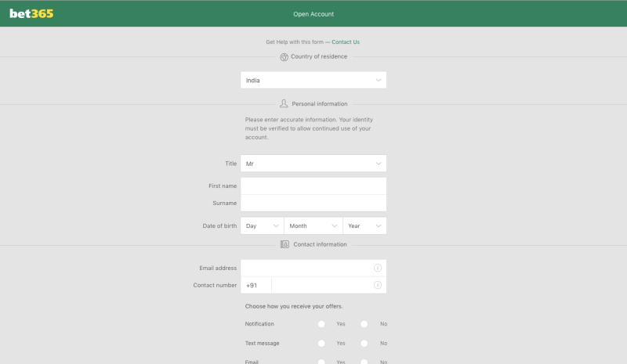Show the Email address info icon
Image resolution: width=627 pixels, height=364 pixels.
pos(378,268)
